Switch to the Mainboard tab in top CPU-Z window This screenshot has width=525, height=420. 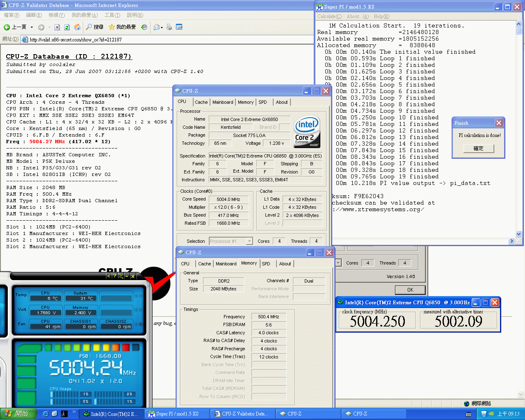(223, 102)
